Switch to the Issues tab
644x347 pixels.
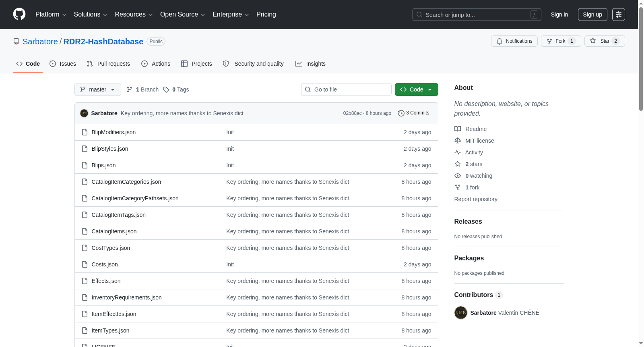[63, 64]
